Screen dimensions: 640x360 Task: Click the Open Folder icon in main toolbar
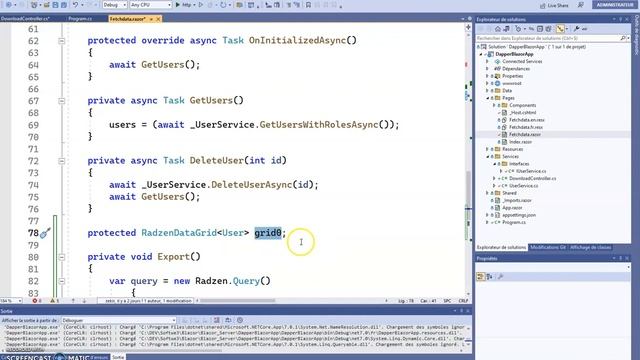point(47,5)
